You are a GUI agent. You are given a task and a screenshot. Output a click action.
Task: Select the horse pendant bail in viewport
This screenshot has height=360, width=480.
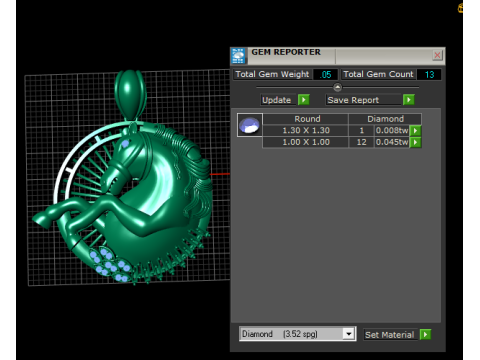(130, 94)
